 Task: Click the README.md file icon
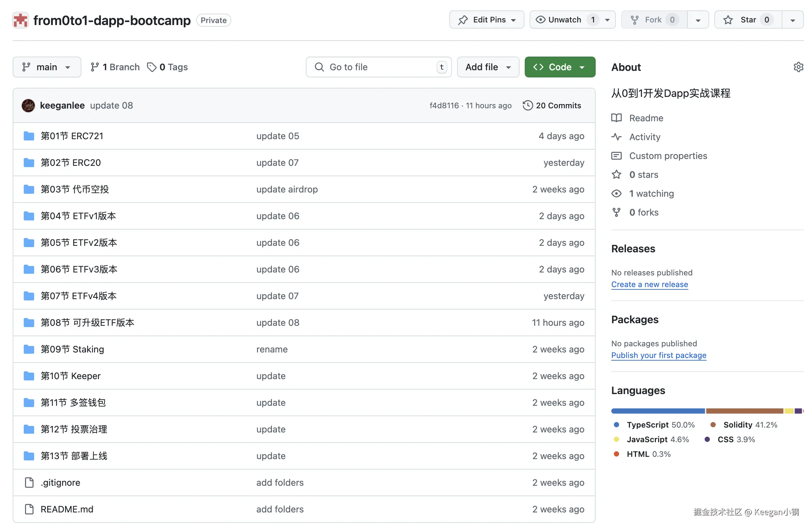pyautogui.click(x=29, y=509)
